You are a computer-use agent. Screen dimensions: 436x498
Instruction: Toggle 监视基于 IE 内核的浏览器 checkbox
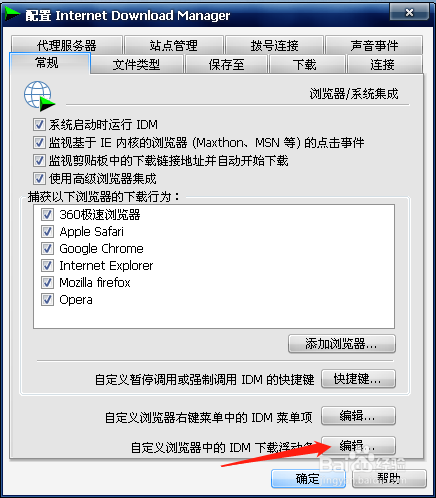tap(39, 143)
